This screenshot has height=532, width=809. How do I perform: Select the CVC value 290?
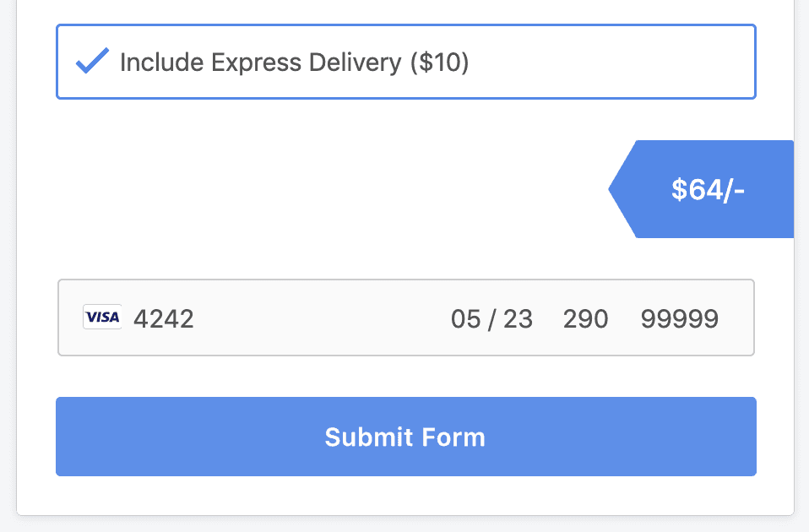(585, 319)
